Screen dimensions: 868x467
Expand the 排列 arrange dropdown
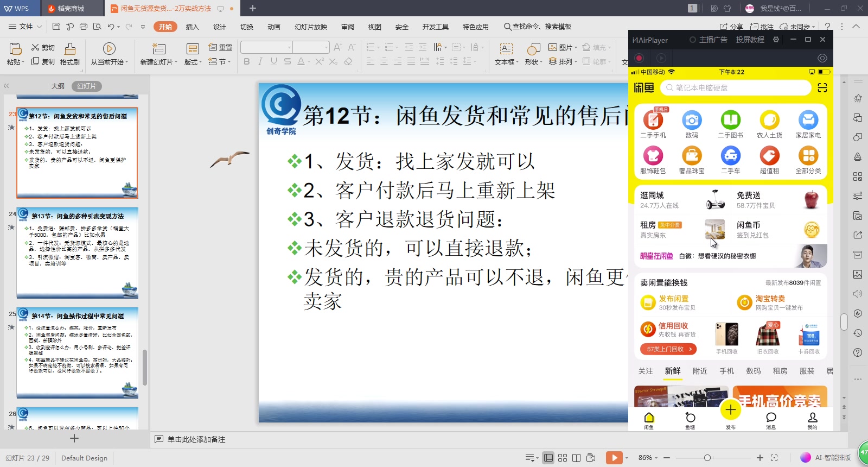[x=576, y=62]
